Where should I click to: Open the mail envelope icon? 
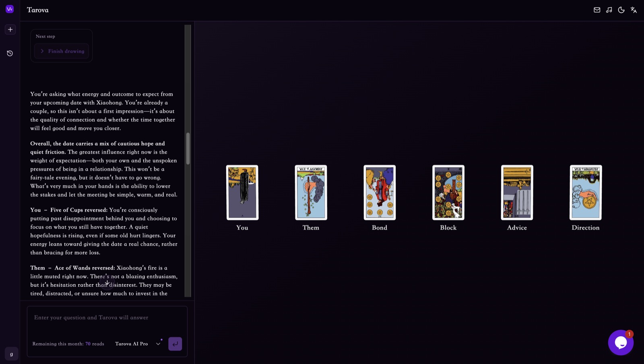tap(597, 10)
